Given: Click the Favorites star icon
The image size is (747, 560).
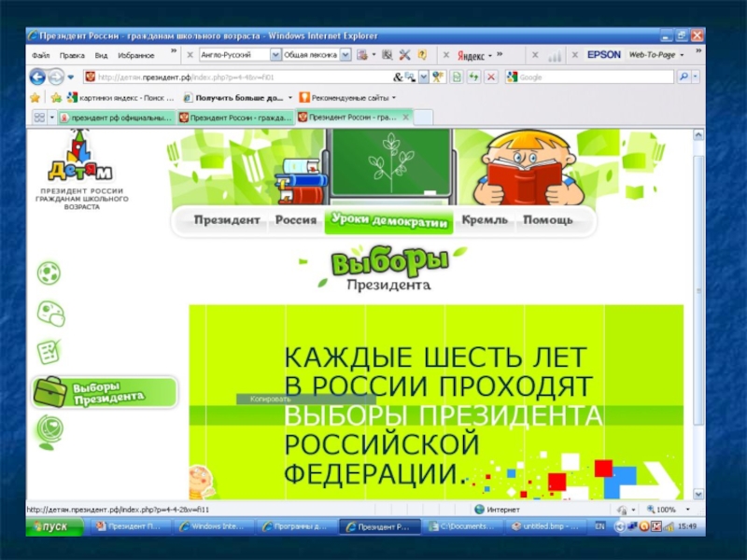Looking at the screenshot, I should point(35,97).
